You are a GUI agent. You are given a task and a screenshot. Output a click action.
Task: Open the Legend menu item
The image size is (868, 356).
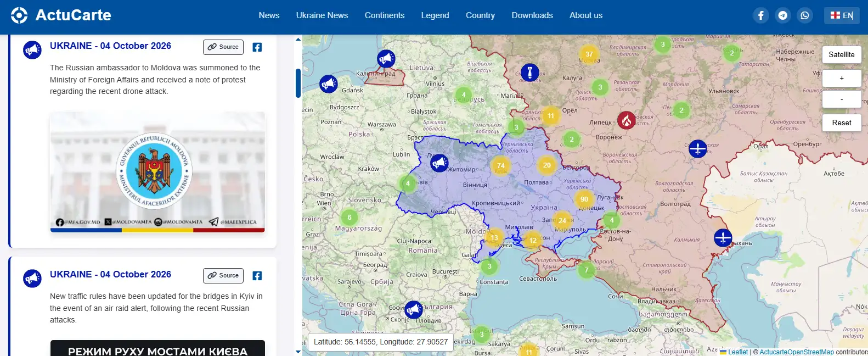coord(435,15)
